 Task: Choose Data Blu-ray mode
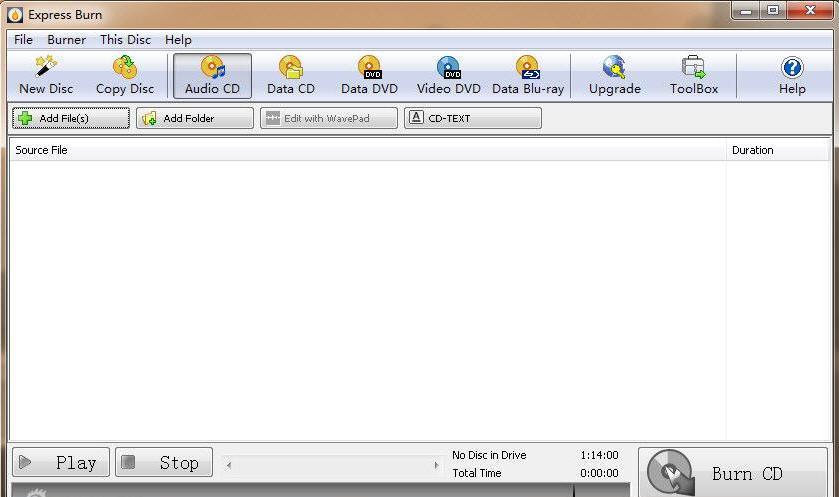[528, 76]
